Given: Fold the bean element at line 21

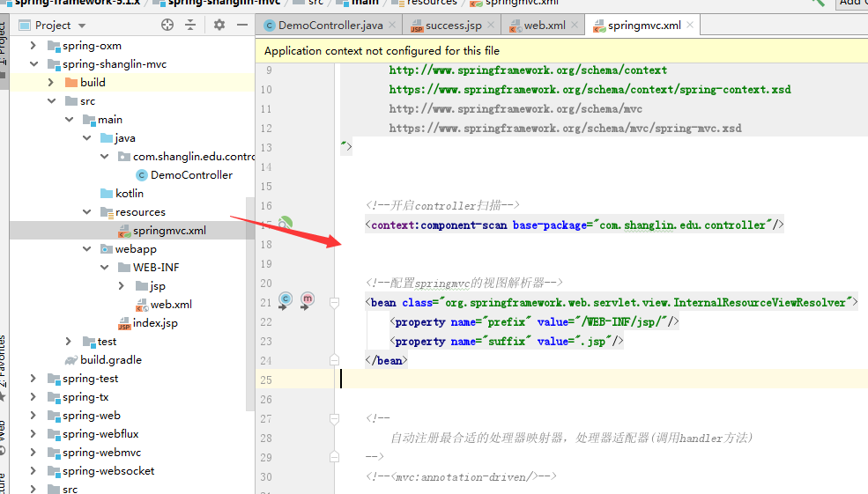Looking at the screenshot, I should tap(334, 303).
